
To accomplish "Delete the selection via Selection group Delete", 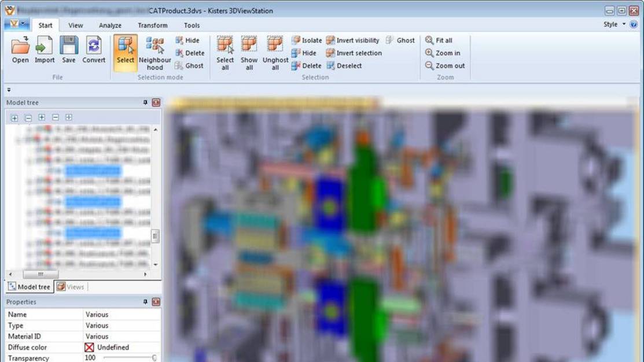I will (307, 66).
